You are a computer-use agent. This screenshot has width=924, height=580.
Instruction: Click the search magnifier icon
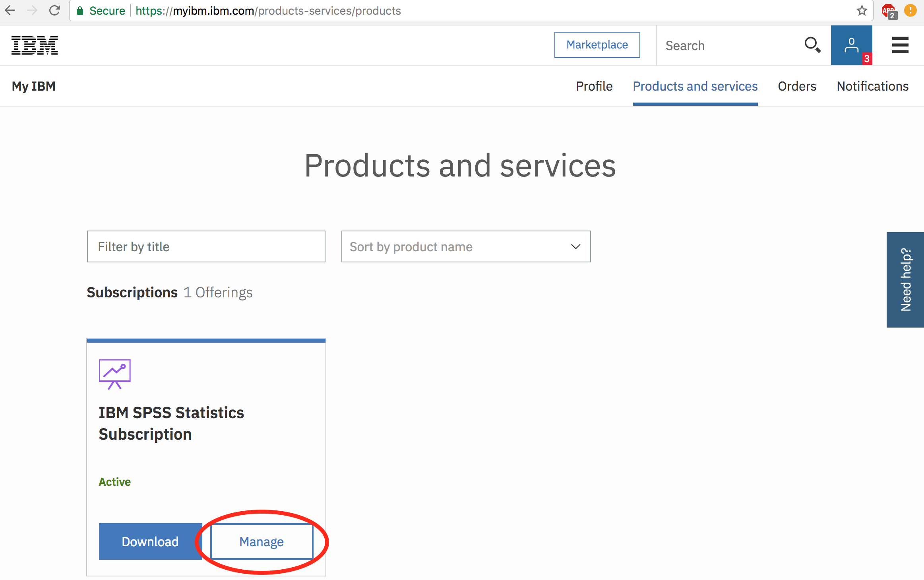812,45
